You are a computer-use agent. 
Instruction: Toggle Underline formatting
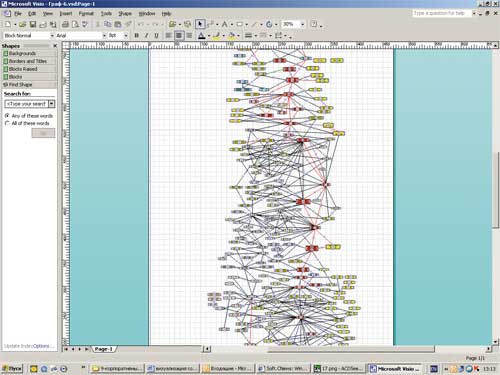(x=156, y=35)
